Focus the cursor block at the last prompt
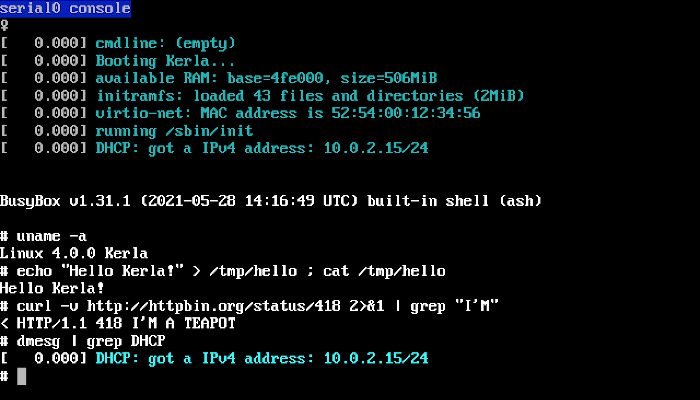Image resolution: width=700 pixels, height=400 pixels. [21, 376]
